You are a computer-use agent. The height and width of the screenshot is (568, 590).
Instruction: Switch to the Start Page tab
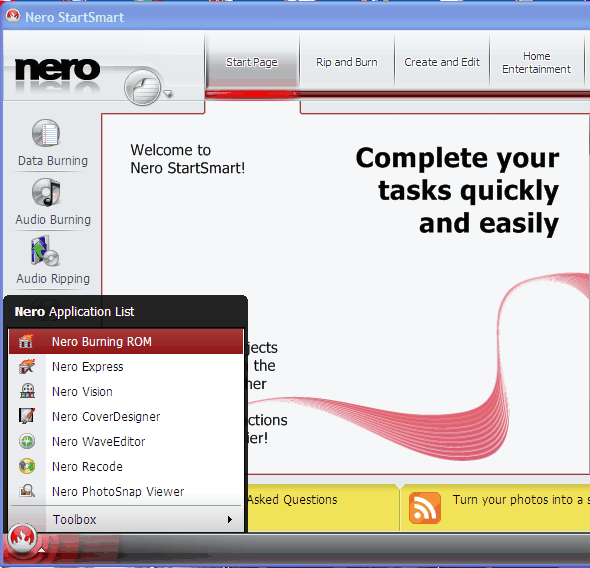coord(252,62)
